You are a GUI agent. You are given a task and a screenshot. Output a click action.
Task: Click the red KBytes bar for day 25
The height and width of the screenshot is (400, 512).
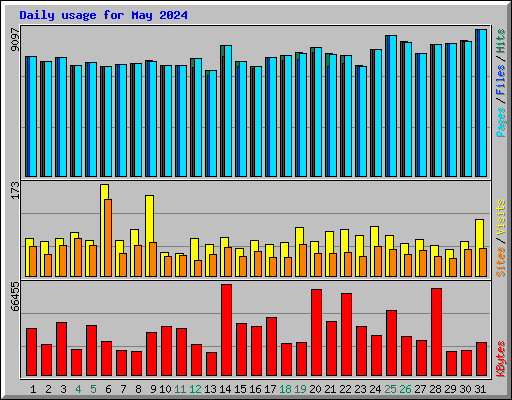[391, 343]
